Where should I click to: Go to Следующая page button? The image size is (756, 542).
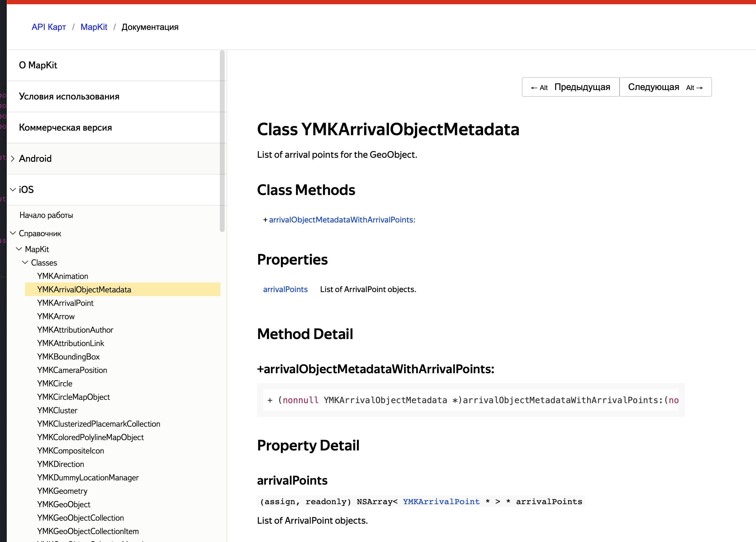(665, 87)
